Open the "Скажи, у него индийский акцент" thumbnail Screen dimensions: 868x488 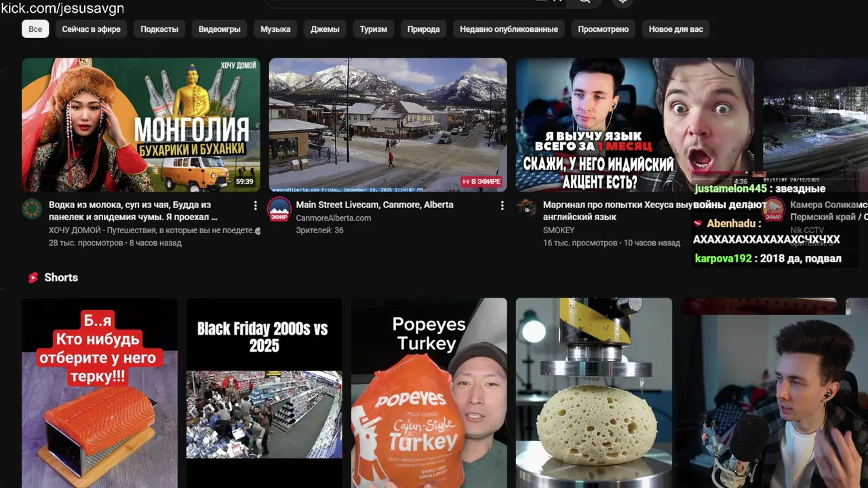[x=635, y=125]
